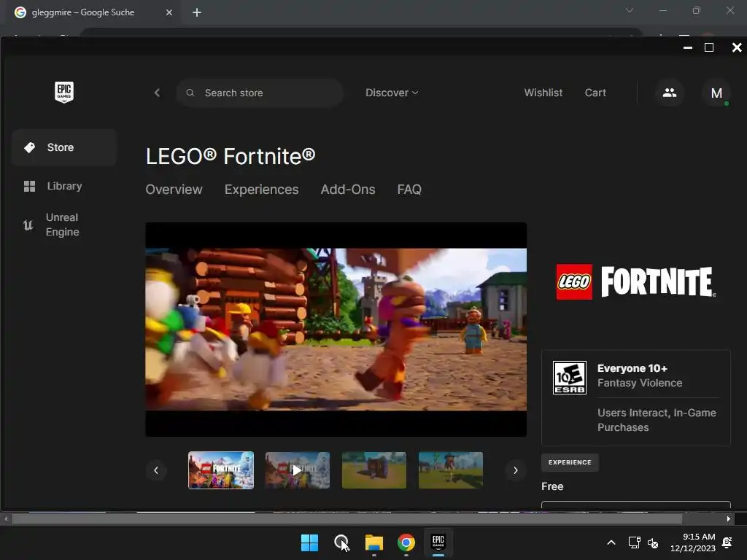Go back using the store back arrow
The width and height of the screenshot is (747, 560).
click(x=158, y=93)
